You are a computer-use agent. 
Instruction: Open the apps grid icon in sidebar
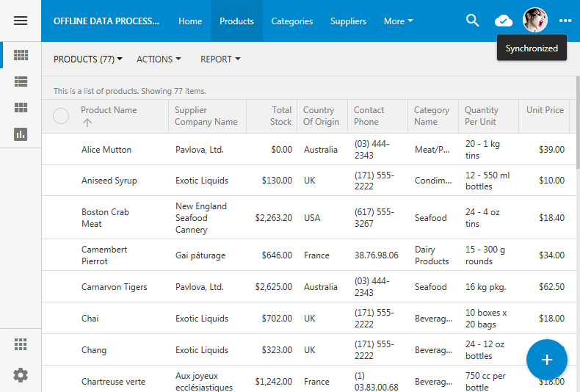click(21, 344)
